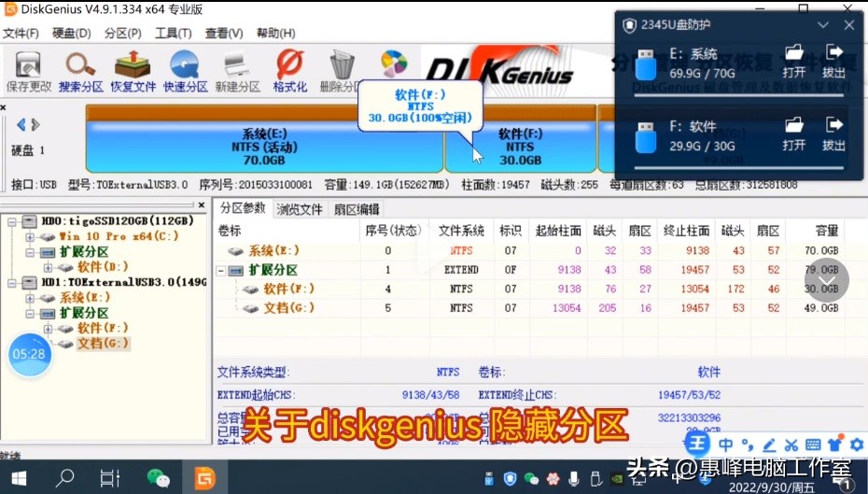Select Win 10 Pro x64(C:) in tree
The height and width of the screenshot is (494, 868).
pyautogui.click(x=119, y=236)
